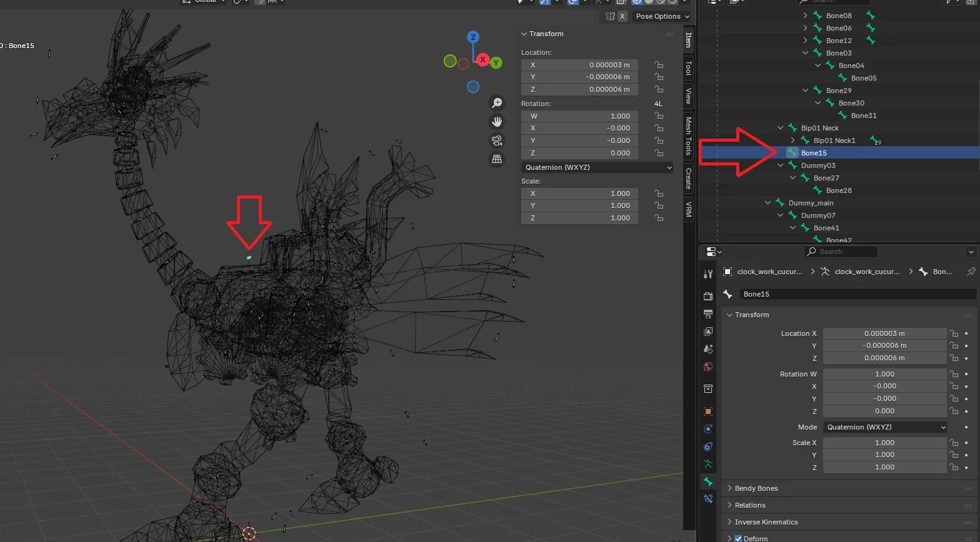Screen dimensions: 980x542
Task: Switch to the Tool sidebar tab
Action: (689, 68)
